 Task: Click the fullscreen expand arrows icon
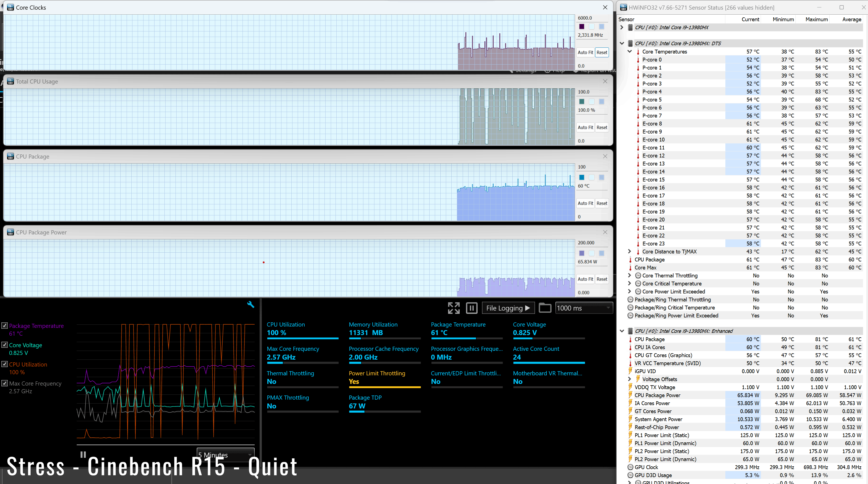click(x=454, y=308)
